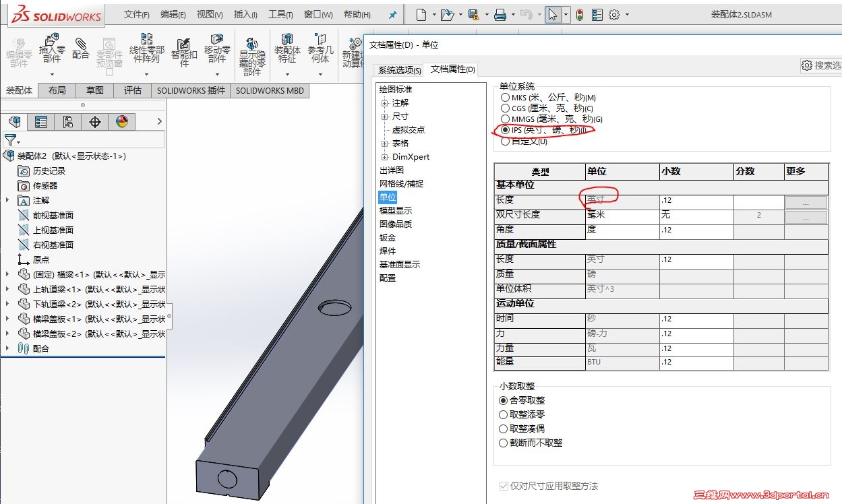
Task: Open the 插入(I) menu
Action: pyautogui.click(x=244, y=14)
